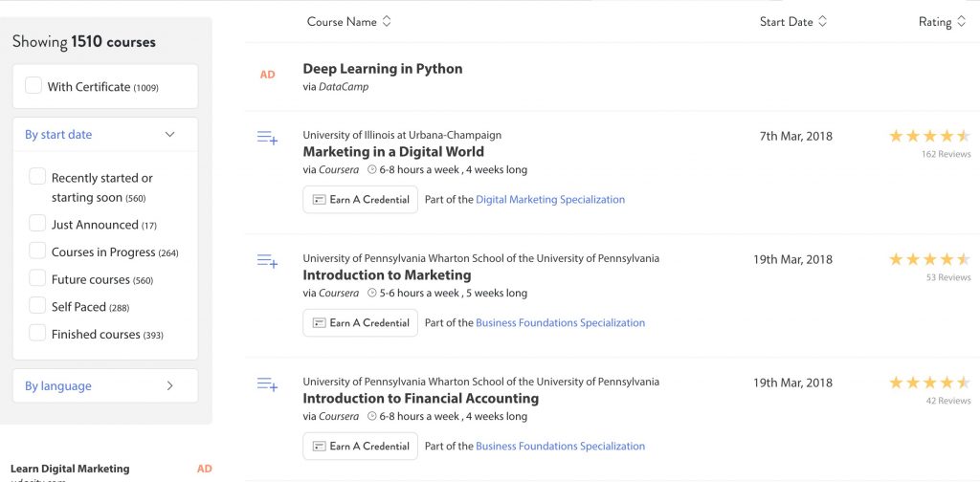This screenshot has height=482, width=980.
Task: Click Earn A Credential for Introduction to Marketing
Action: point(361,323)
